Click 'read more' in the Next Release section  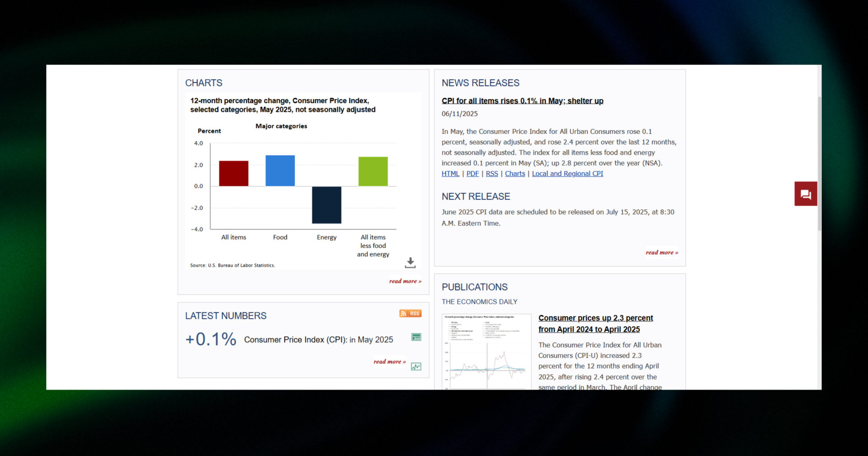[661, 252]
